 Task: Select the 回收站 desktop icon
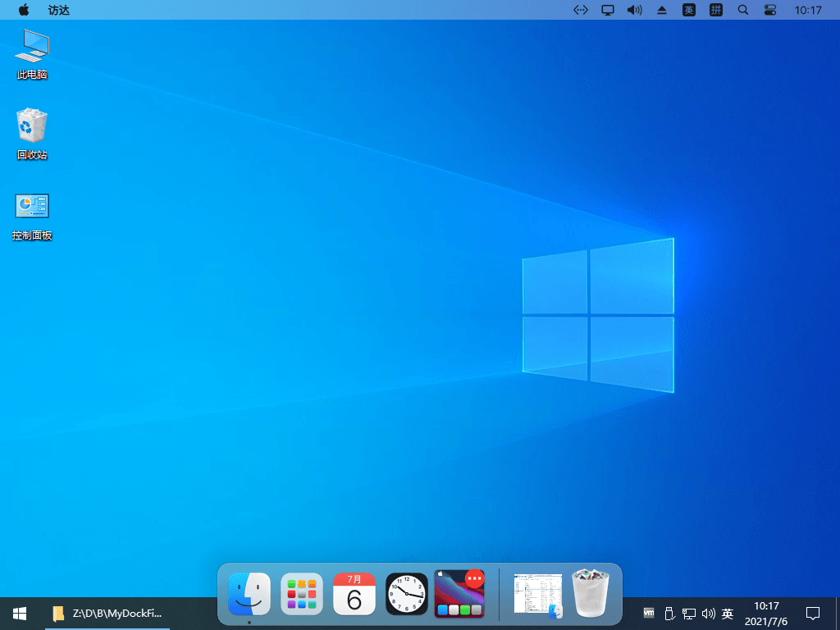[x=32, y=134]
